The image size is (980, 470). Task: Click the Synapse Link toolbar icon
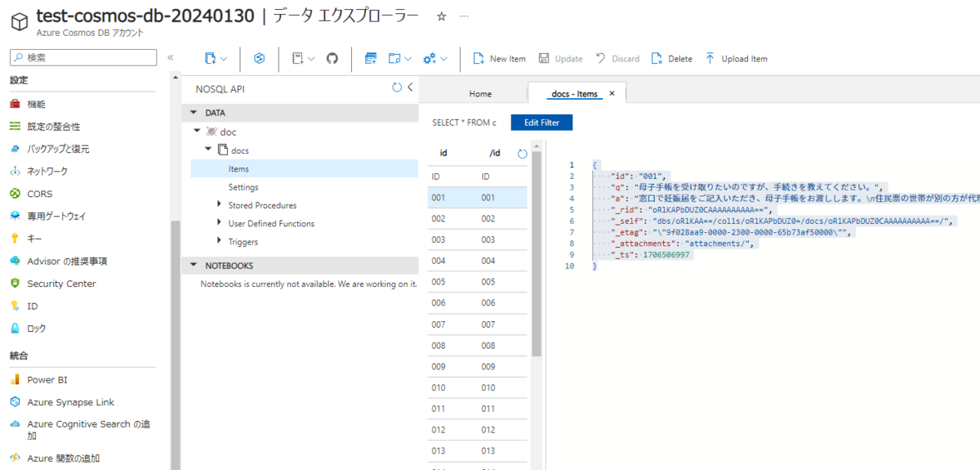260,58
